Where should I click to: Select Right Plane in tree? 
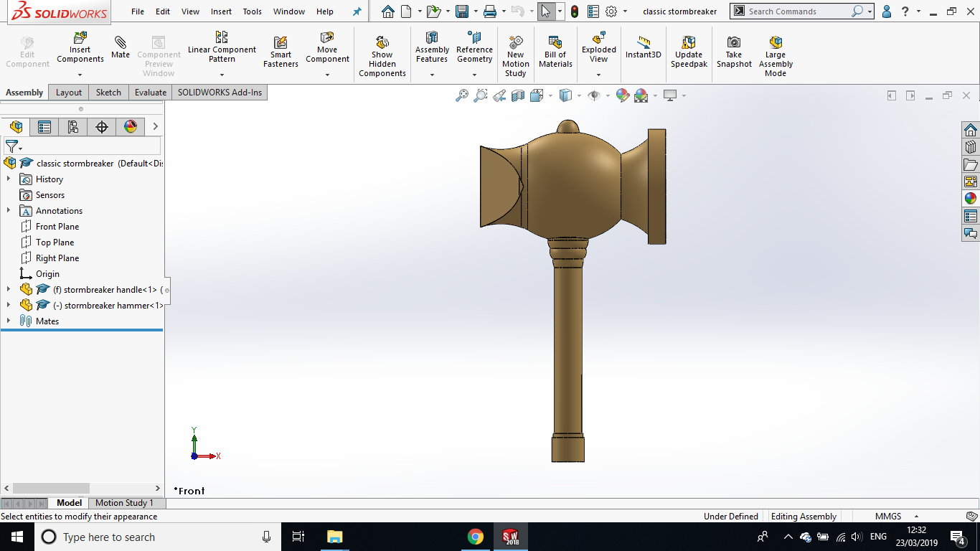pyautogui.click(x=57, y=258)
